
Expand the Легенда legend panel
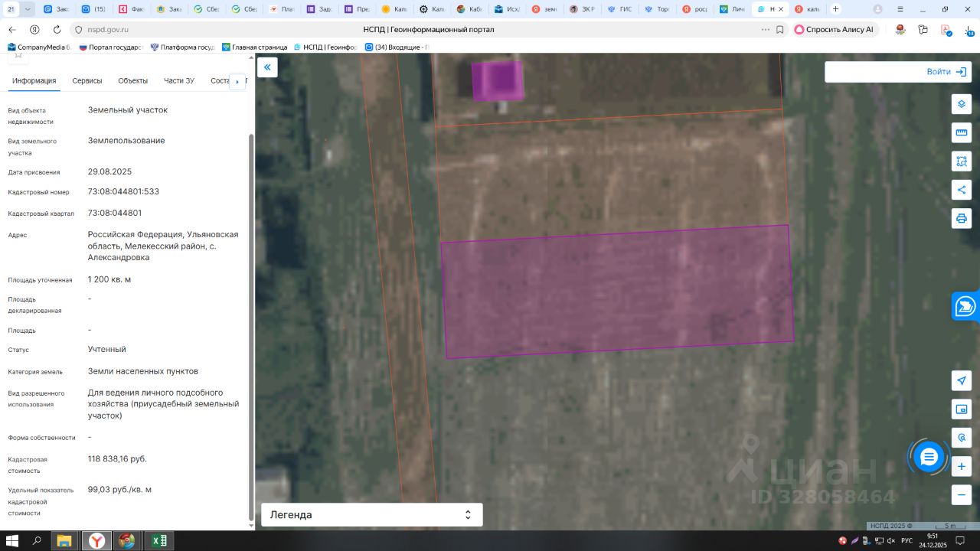coord(372,515)
